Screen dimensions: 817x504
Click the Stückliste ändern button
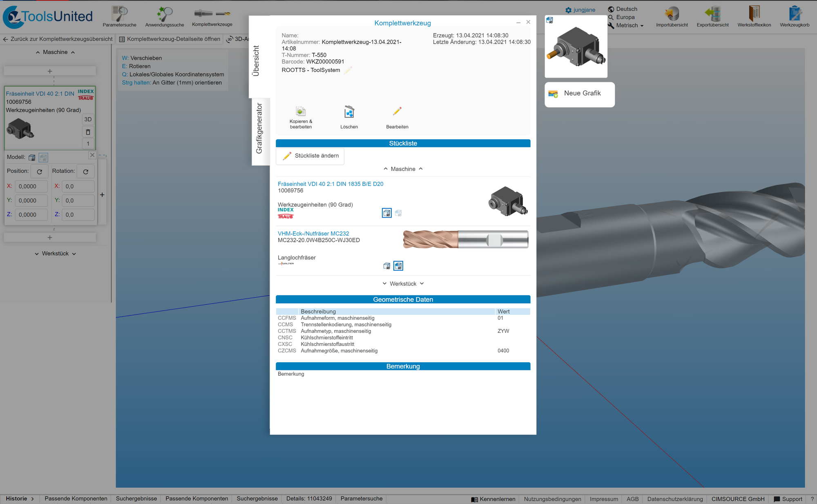(x=310, y=156)
